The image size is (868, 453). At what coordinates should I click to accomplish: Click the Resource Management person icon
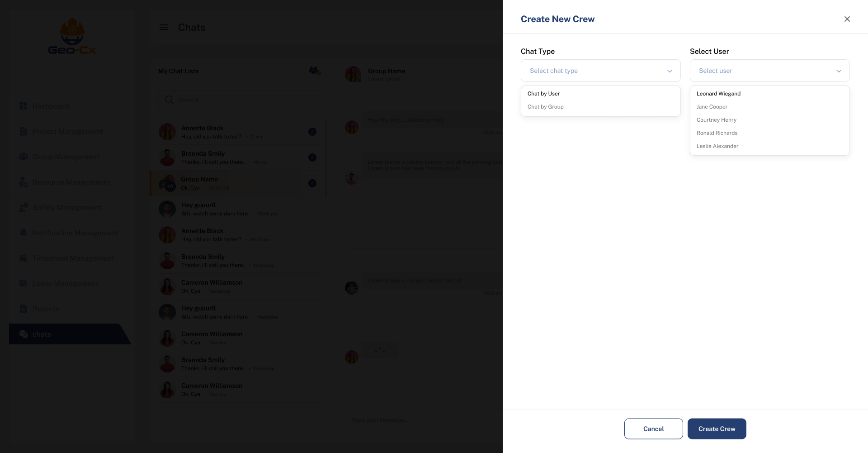point(24,182)
